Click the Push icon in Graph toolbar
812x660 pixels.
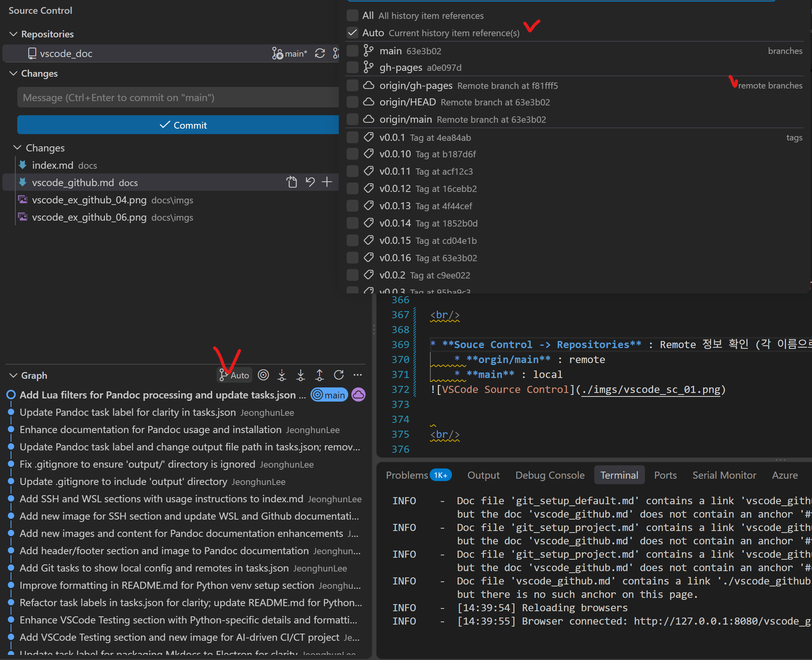[320, 375]
